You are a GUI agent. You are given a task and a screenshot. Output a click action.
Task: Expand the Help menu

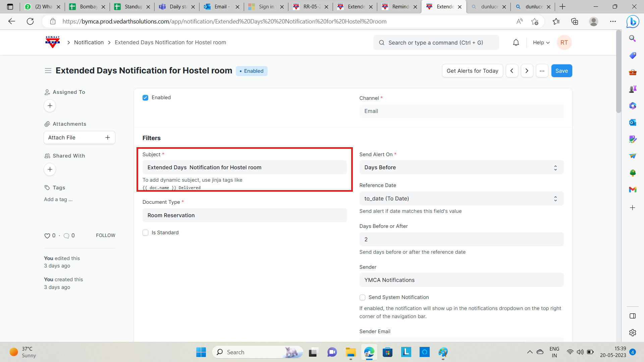click(541, 43)
